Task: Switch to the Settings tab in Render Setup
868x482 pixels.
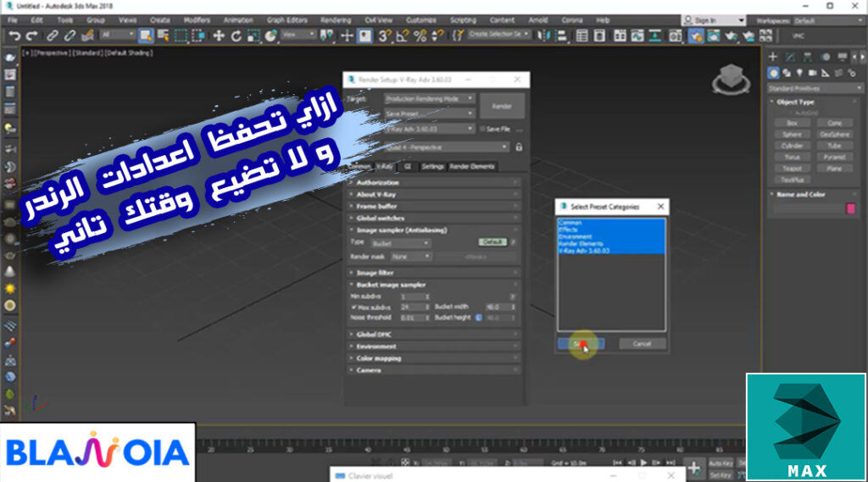Action: tap(432, 167)
